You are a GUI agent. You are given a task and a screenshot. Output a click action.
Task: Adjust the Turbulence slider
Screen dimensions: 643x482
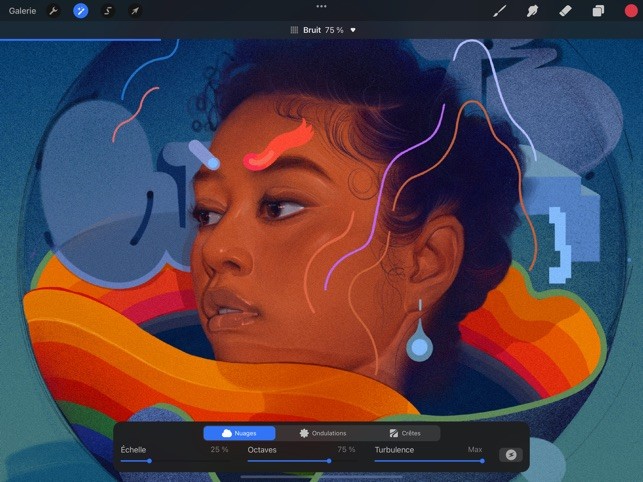tap(429, 461)
